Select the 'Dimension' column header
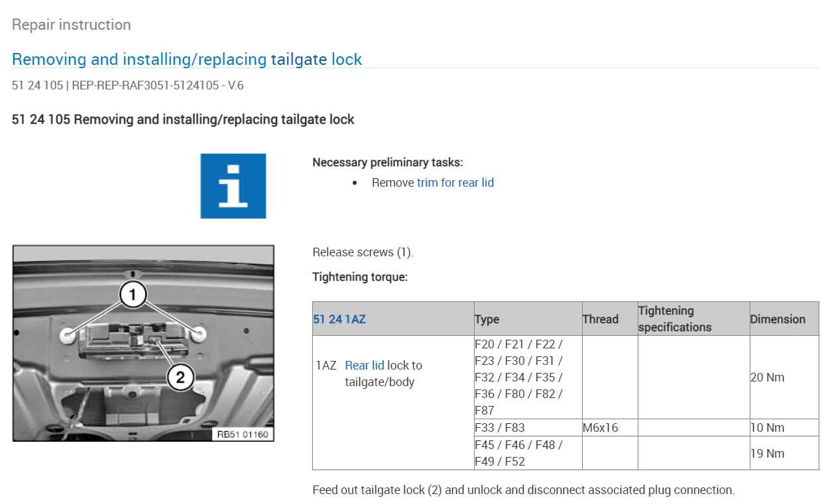This screenshot has width=826, height=504. (777, 319)
